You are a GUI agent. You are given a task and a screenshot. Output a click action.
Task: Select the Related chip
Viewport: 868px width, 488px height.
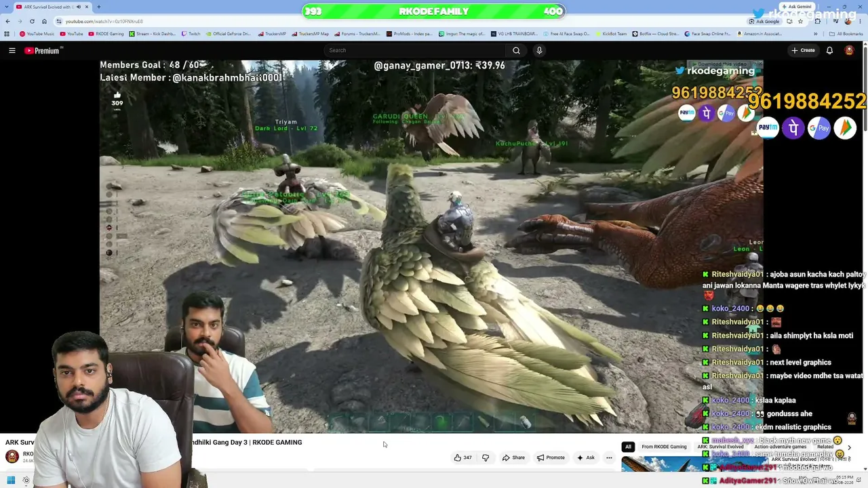click(x=825, y=447)
